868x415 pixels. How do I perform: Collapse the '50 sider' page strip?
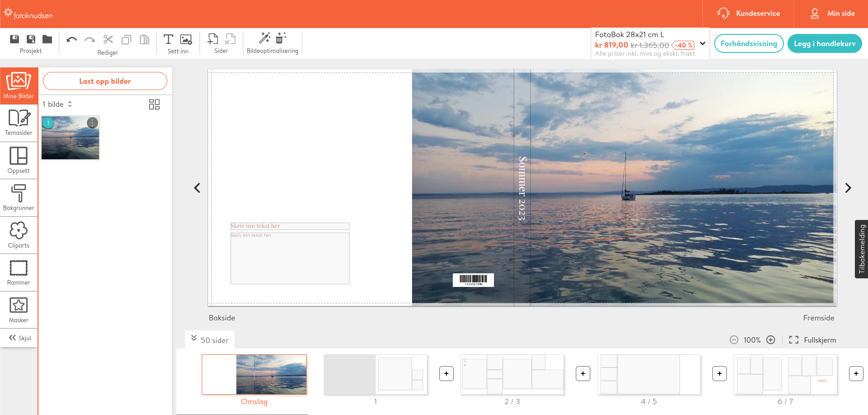point(209,340)
